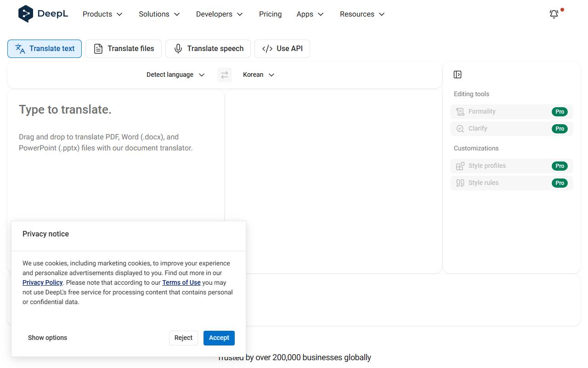Image resolution: width=588 pixels, height=368 pixels.
Task: Click the Editing tools heading
Action: pyautogui.click(x=471, y=94)
